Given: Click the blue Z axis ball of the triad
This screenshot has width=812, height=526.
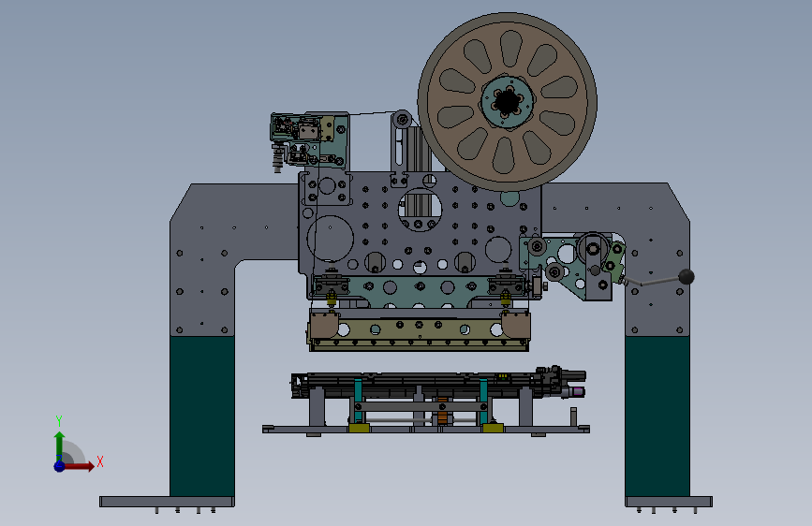Looking at the screenshot, I should pyautogui.click(x=60, y=466).
